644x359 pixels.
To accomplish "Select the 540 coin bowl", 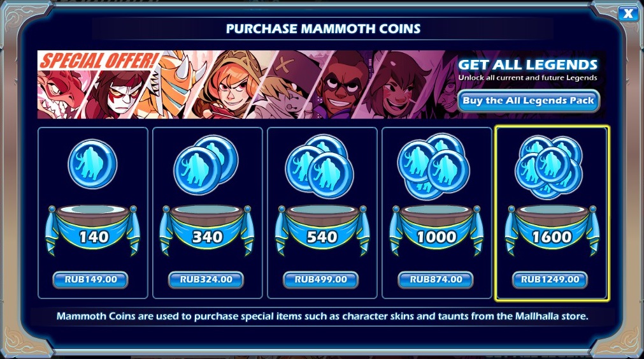I will coord(322,230).
